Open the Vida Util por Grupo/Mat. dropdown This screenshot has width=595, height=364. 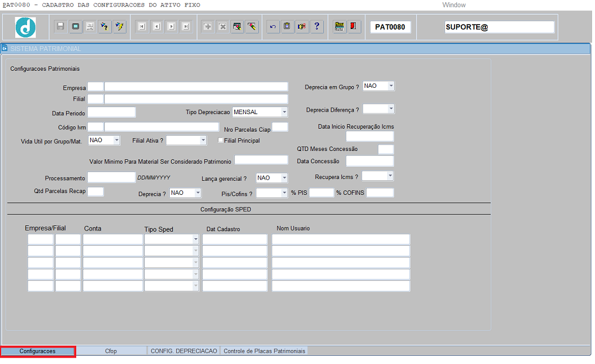click(x=117, y=140)
